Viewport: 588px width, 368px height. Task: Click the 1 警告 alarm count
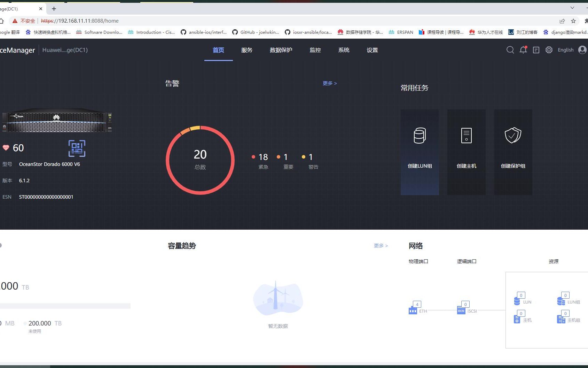[310, 161]
